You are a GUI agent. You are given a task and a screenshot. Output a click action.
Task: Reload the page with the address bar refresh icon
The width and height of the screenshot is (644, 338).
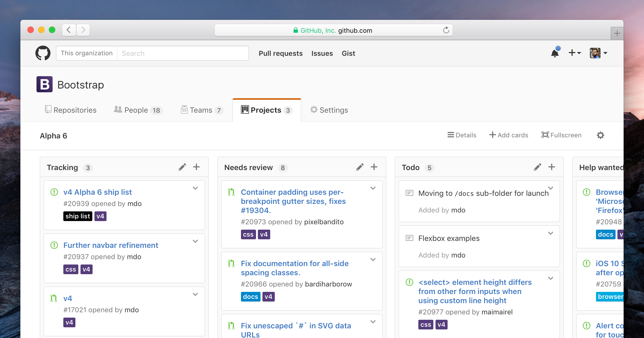click(446, 30)
